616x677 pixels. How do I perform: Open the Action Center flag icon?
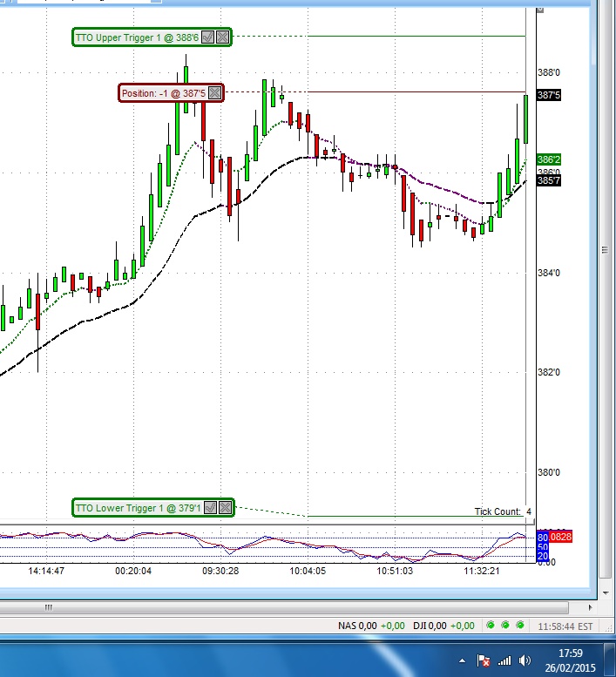coord(483,660)
